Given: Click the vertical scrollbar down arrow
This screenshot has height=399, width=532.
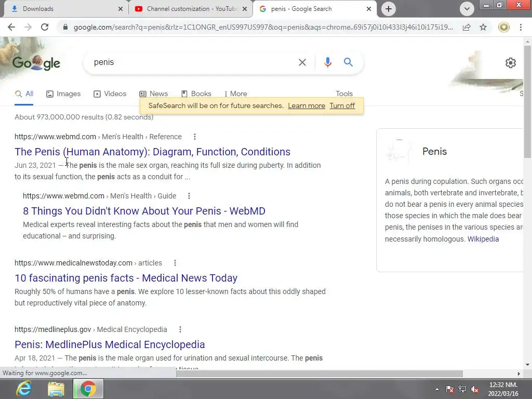Looking at the screenshot, I should point(527,365).
